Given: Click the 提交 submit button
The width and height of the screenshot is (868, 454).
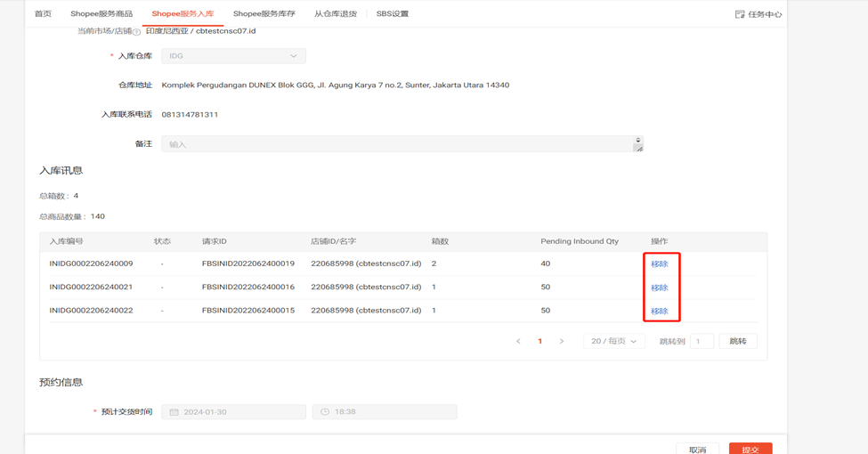Looking at the screenshot, I should click(x=750, y=450).
